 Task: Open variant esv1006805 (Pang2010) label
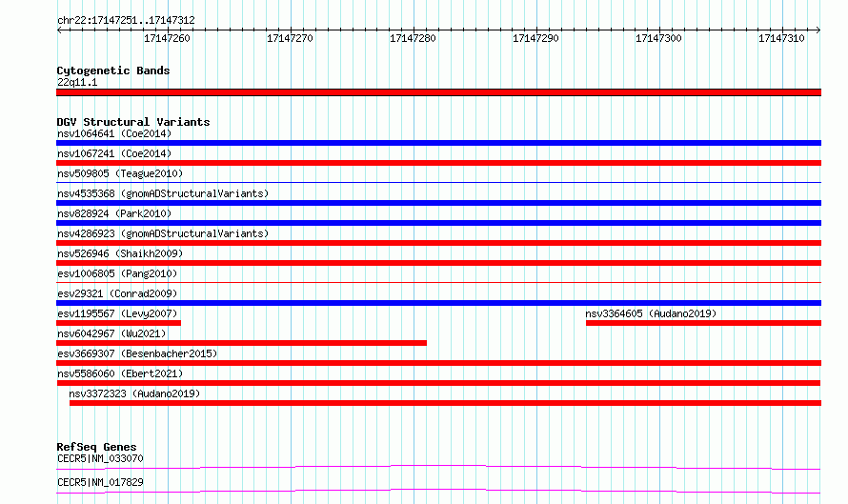point(117,273)
